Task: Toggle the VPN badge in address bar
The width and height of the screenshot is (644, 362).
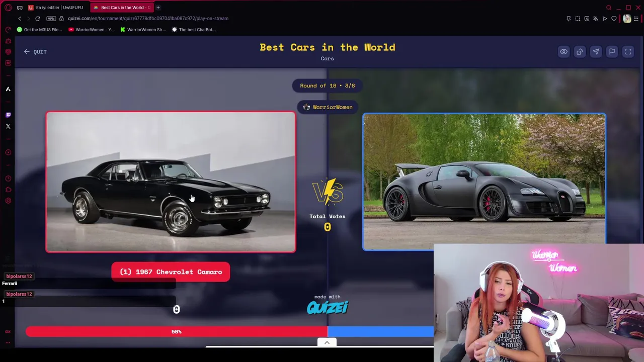Action: coord(51,19)
